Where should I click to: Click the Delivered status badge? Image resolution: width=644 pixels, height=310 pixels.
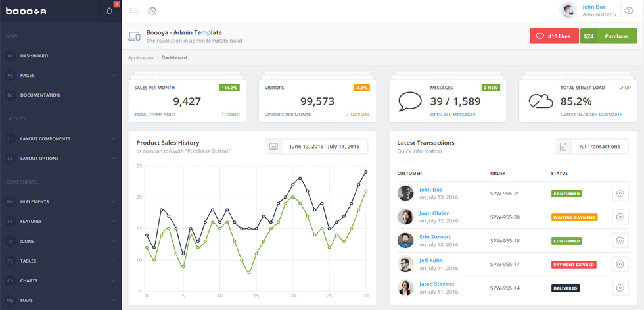tap(565, 288)
